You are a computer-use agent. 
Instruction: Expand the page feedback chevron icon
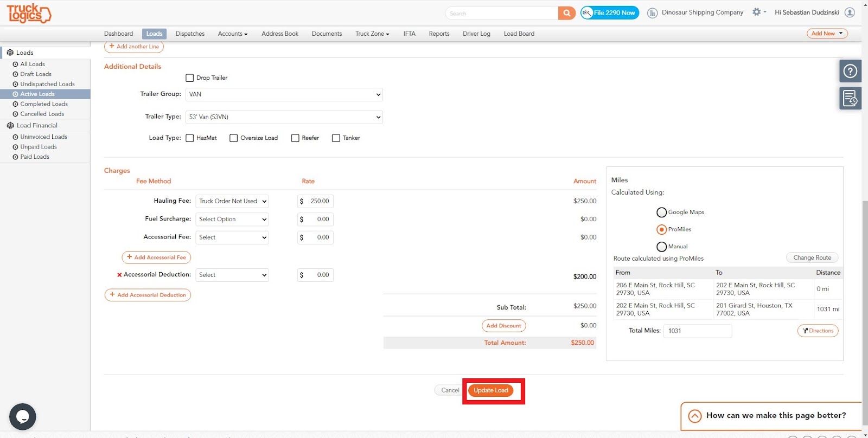pyautogui.click(x=695, y=416)
